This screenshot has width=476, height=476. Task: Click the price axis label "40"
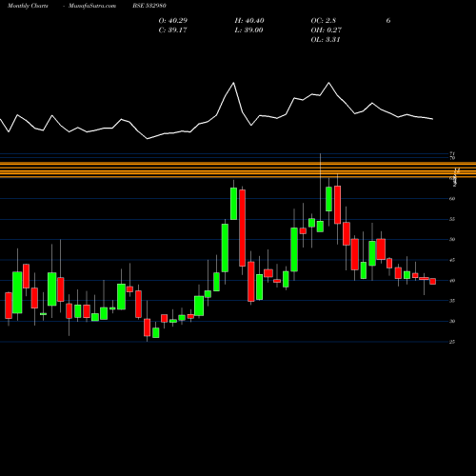452,281
